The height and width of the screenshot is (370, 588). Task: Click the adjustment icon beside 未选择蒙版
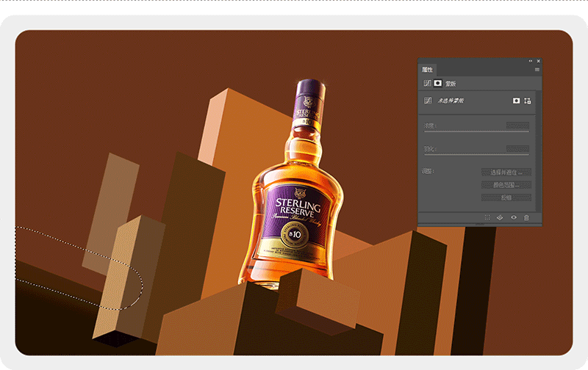click(x=428, y=101)
